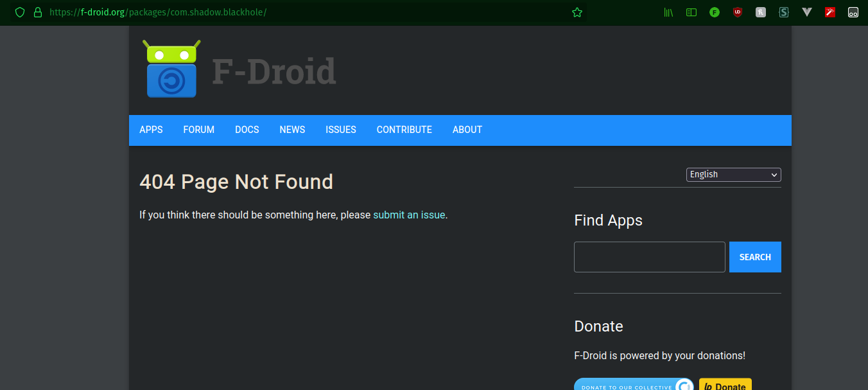This screenshot has width=868, height=390.
Task: Follow the 'submit an issue' link
Action: 409,215
